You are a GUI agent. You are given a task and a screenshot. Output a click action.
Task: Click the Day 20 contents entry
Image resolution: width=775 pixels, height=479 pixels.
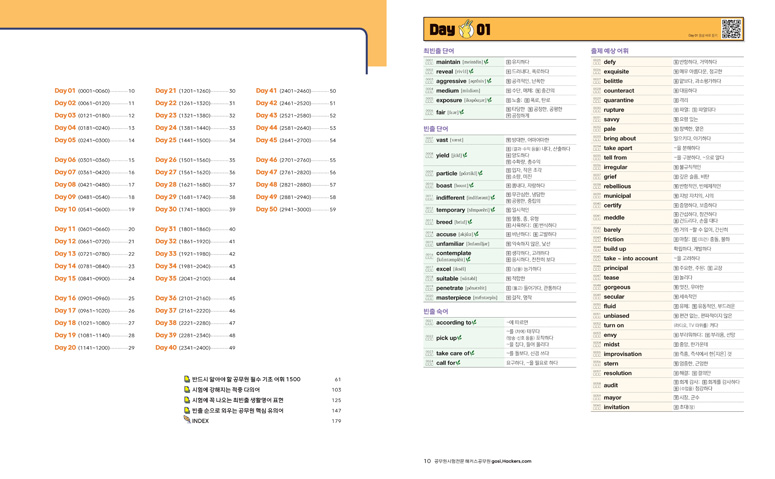click(94, 348)
